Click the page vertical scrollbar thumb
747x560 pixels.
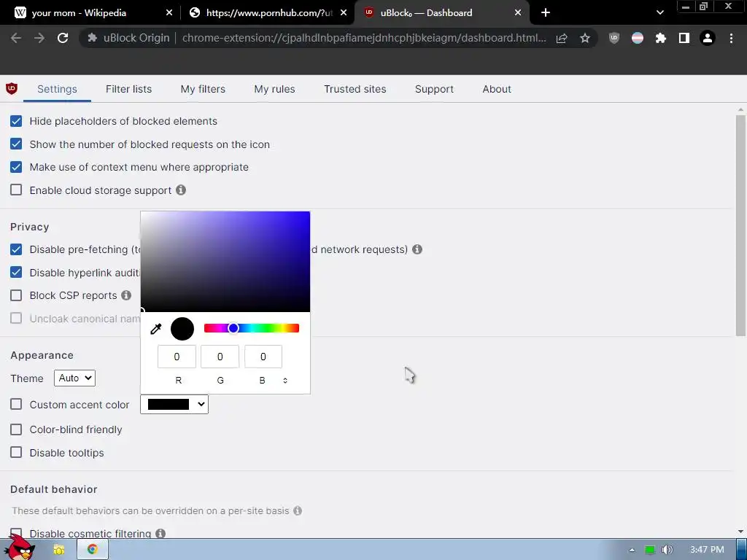[740, 225]
